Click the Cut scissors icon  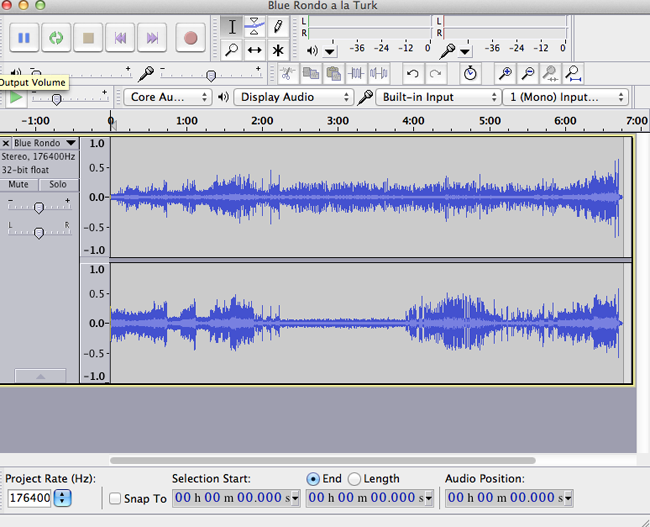click(x=287, y=73)
